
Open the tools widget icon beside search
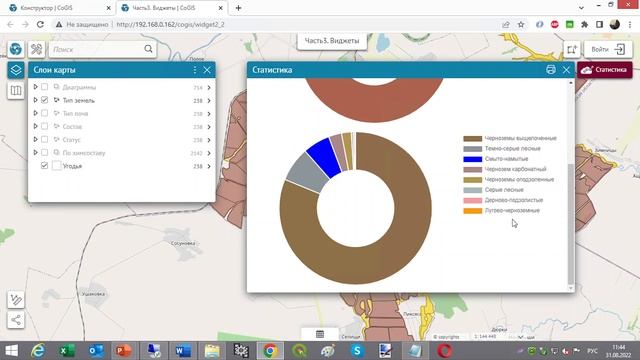pyautogui.click(x=36, y=49)
